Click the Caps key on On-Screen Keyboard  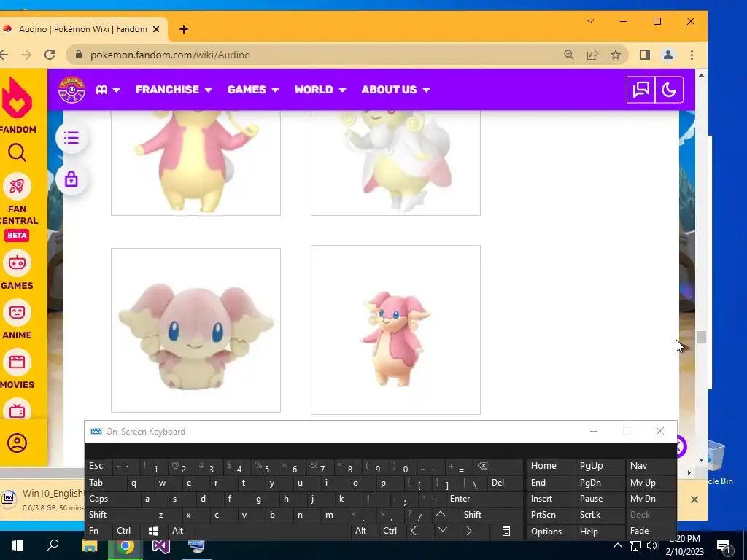(113, 499)
